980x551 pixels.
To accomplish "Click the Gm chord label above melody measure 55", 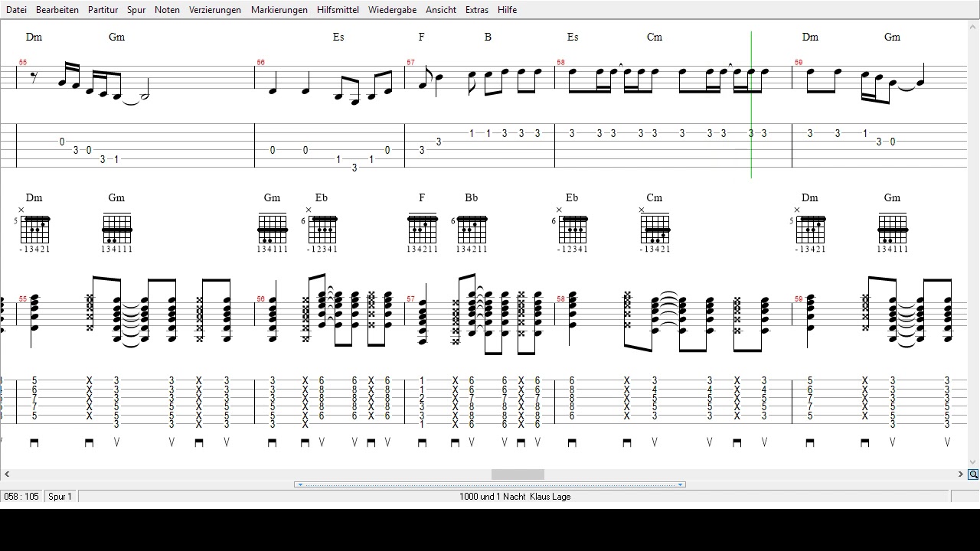I will (116, 37).
